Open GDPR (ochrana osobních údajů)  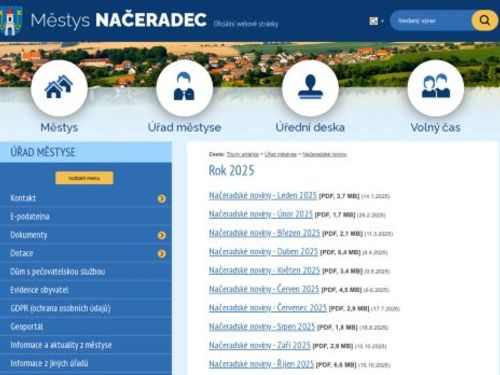[x=60, y=308]
